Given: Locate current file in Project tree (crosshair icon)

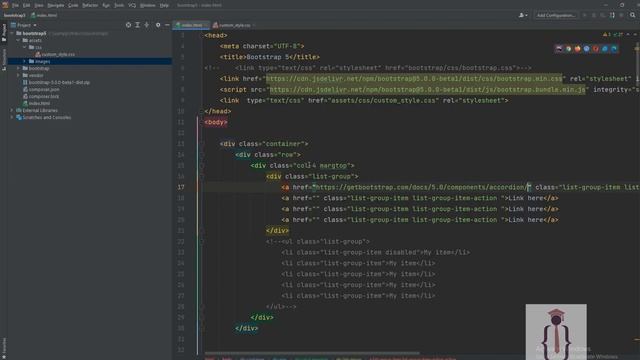Looking at the screenshot, I should 129,25.
